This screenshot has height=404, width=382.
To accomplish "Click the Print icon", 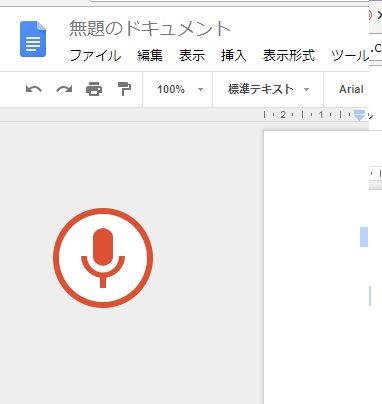I will click(x=94, y=89).
